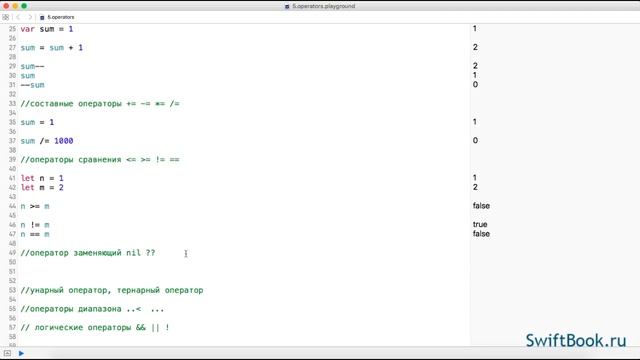
Task: Click the '--sum' statement on line 31
Action: [32, 85]
